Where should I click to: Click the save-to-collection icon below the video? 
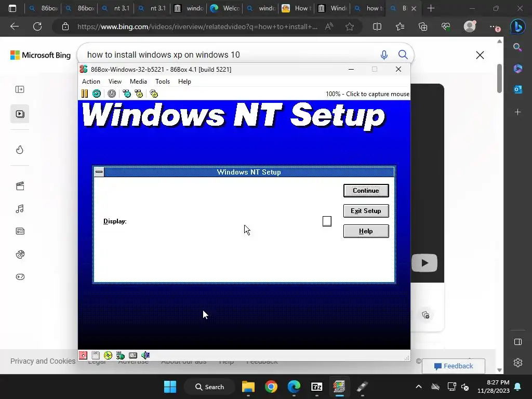(x=426, y=315)
